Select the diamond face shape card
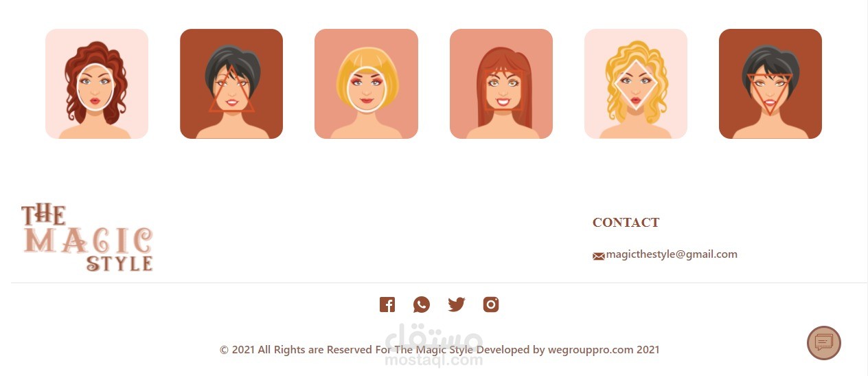Image resolution: width=868 pixels, height=376 pixels. coord(636,84)
